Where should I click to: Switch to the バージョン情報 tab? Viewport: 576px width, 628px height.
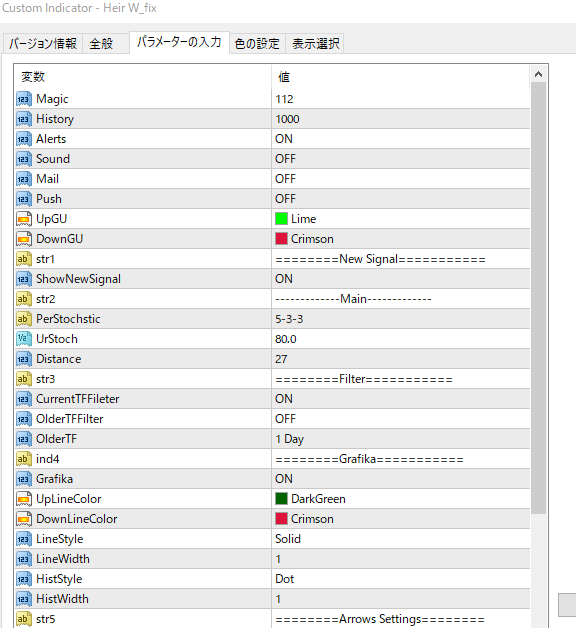pyautogui.click(x=43, y=43)
